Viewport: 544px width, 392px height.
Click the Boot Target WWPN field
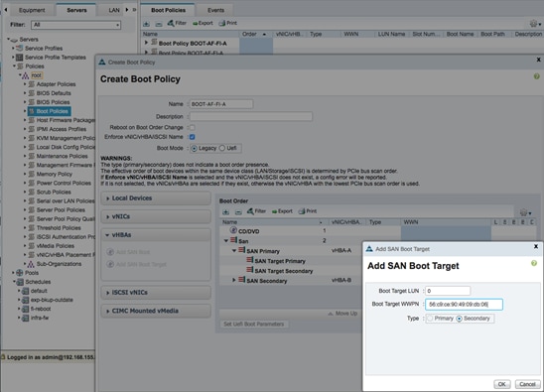point(464,305)
